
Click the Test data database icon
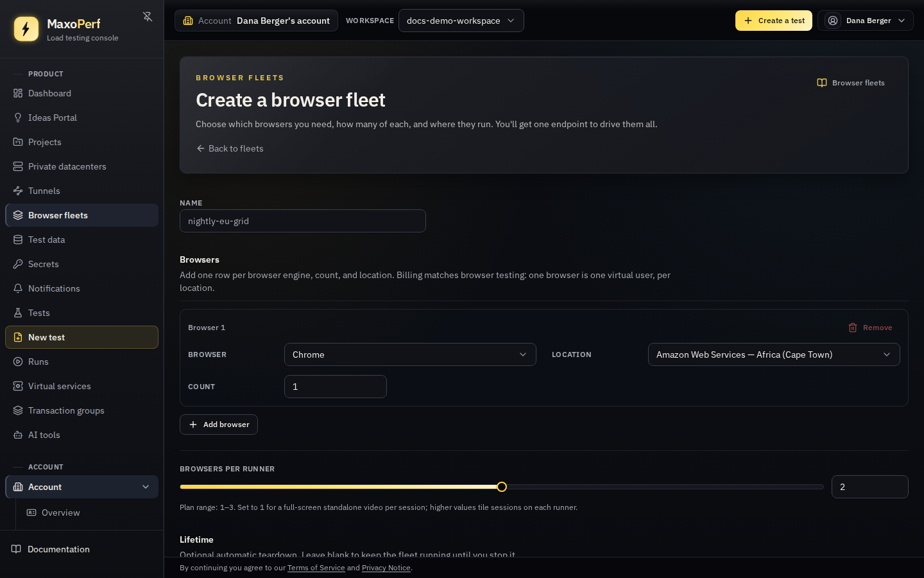click(18, 240)
